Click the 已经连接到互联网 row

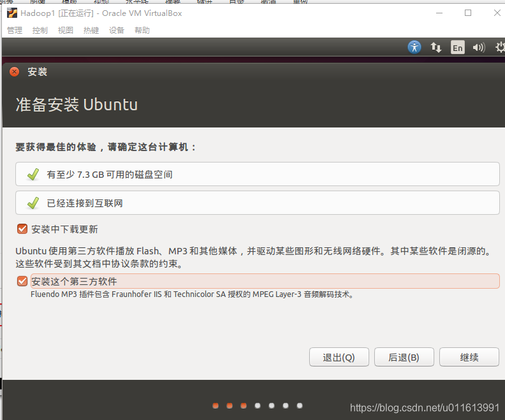pyautogui.click(x=258, y=203)
